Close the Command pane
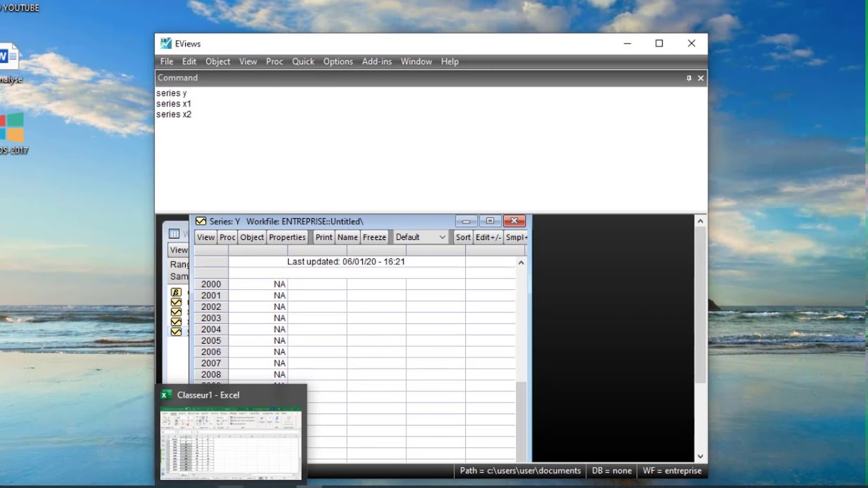Viewport: 868px width, 488px height. pos(701,78)
